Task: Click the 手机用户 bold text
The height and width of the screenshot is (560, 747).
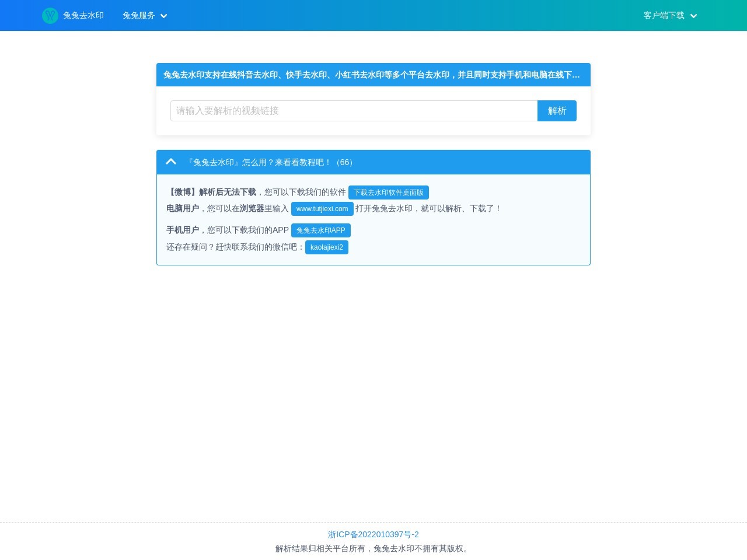Action: pyautogui.click(x=183, y=230)
